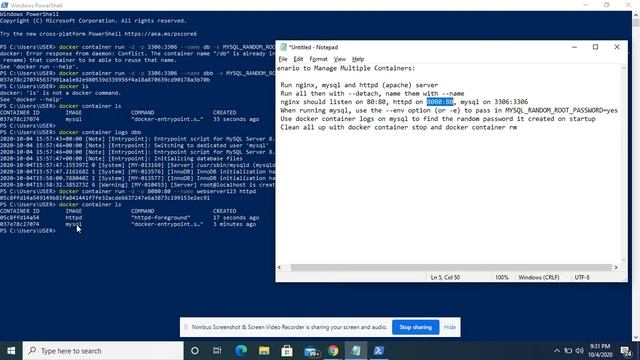Viewport: 640px width, 360px height.
Task: Click PowerShell's scrollbar up arrow
Action: coord(636,15)
